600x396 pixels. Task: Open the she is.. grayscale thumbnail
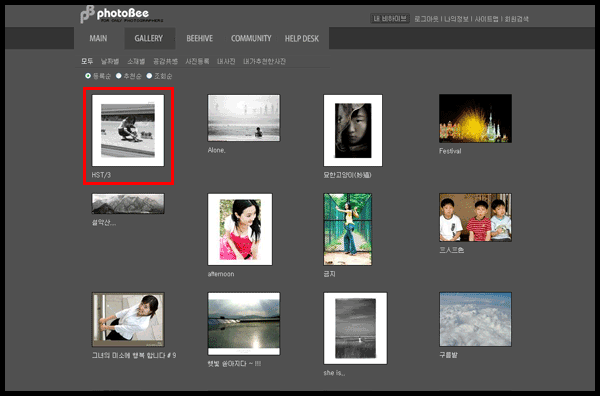pos(355,328)
